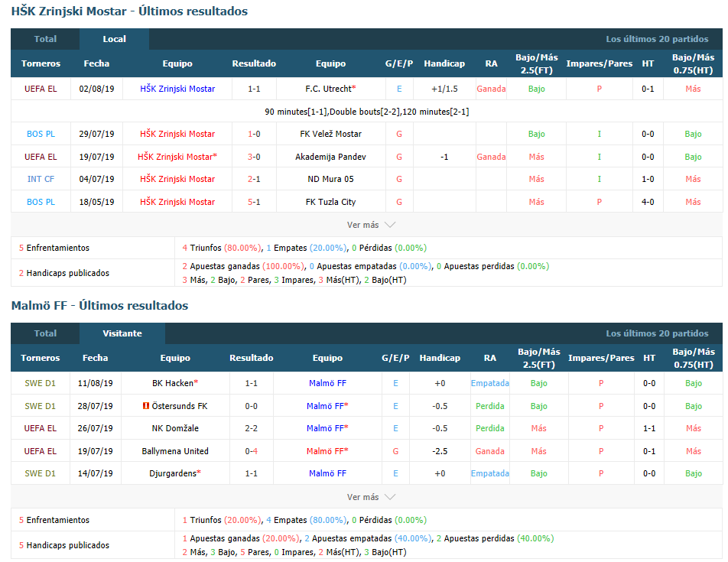Click SWE D1 in the BK Hacken row

(x=40, y=383)
